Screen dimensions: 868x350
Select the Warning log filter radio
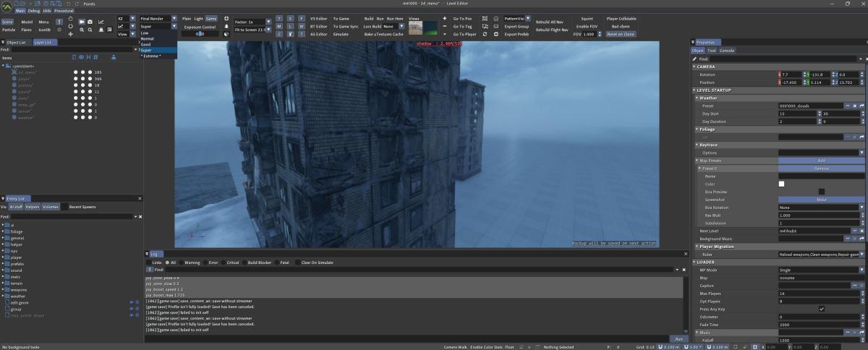[181, 262]
